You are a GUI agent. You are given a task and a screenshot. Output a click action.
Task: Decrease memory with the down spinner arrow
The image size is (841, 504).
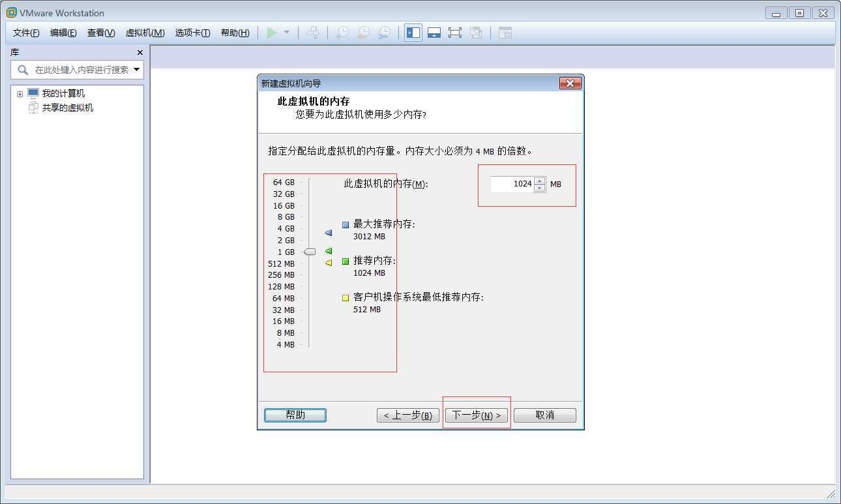click(x=539, y=188)
